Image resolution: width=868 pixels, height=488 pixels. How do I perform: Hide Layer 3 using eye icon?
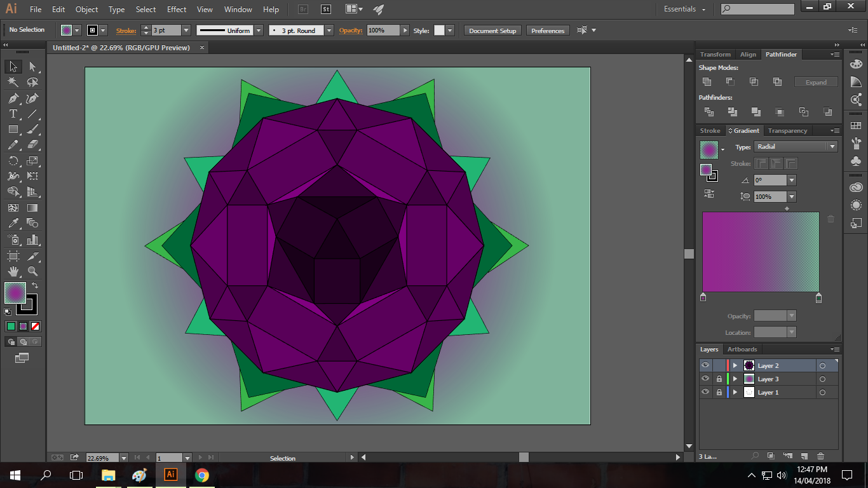click(x=705, y=379)
